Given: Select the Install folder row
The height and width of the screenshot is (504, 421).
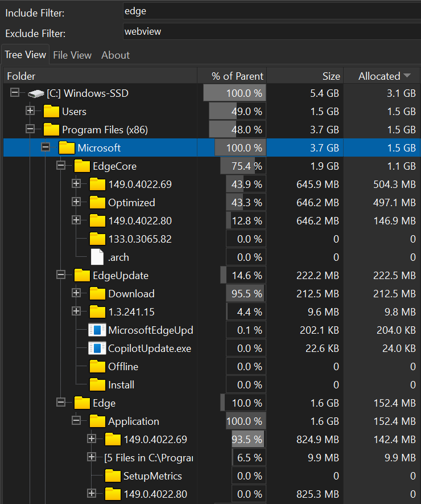Looking at the screenshot, I should point(212,385).
